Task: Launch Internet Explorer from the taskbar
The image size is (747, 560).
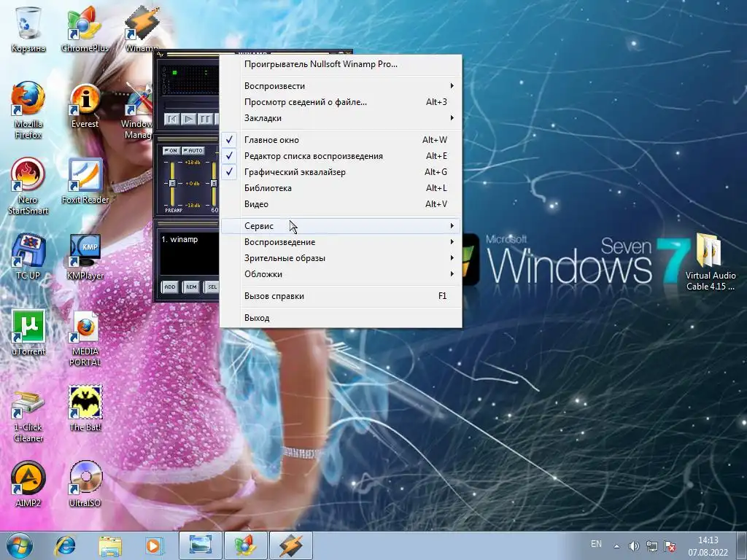Action: [64, 545]
